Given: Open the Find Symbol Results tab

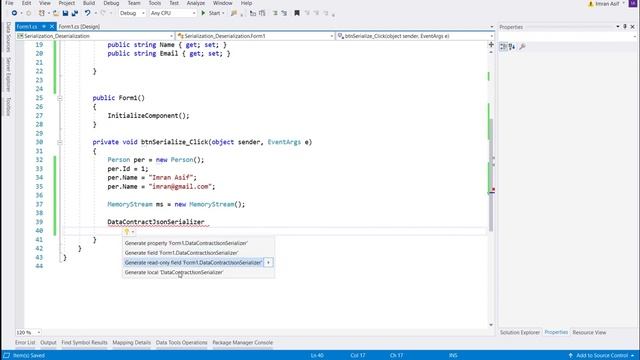Looking at the screenshot, I should tap(84, 342).
